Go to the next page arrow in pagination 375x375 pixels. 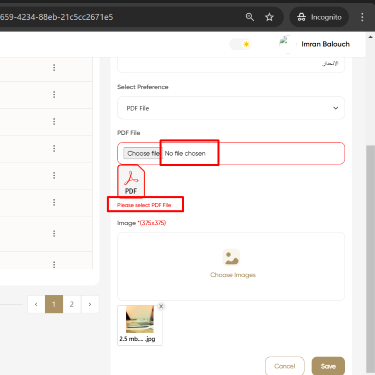[x=90, y=304]
